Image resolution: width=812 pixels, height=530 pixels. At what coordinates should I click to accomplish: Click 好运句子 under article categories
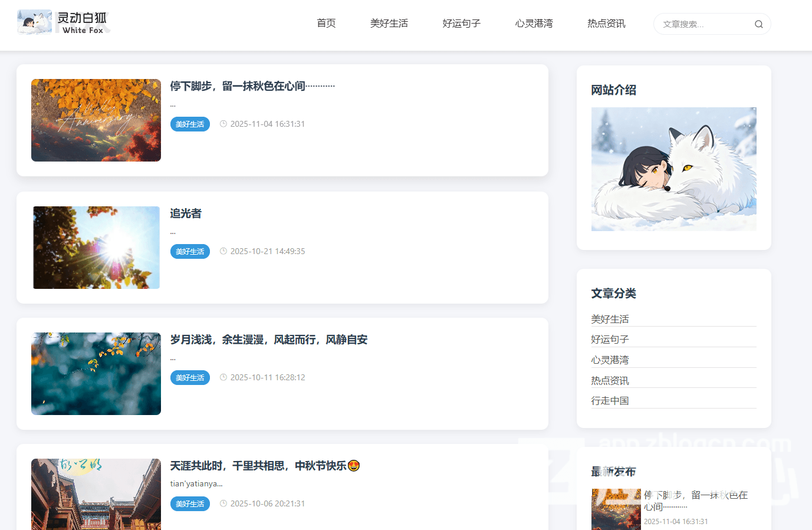pyautogui.click(x=610, y=339)
